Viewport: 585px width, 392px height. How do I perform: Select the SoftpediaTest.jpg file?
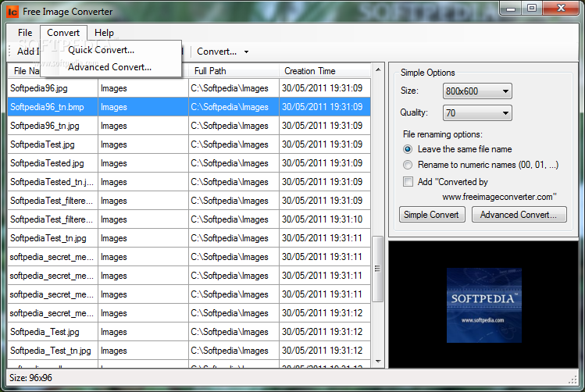pyautogui.click(x=52, y=144)
